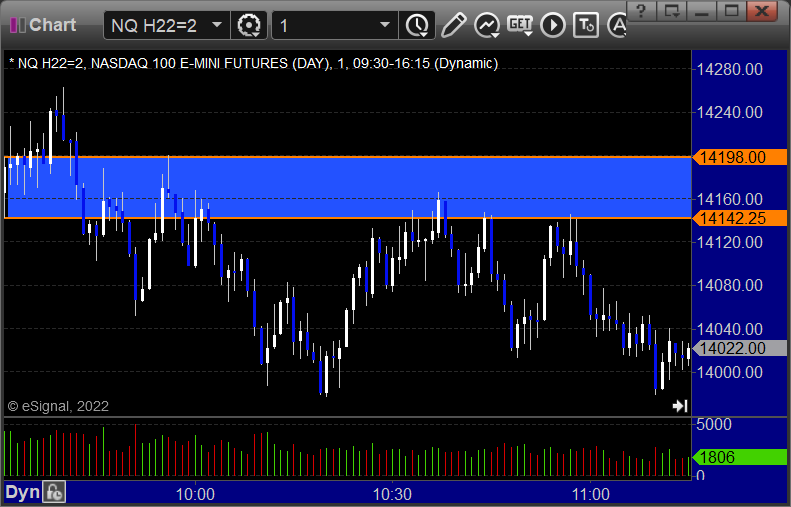Click the green 1806 volume label

(x=739, y=457)
